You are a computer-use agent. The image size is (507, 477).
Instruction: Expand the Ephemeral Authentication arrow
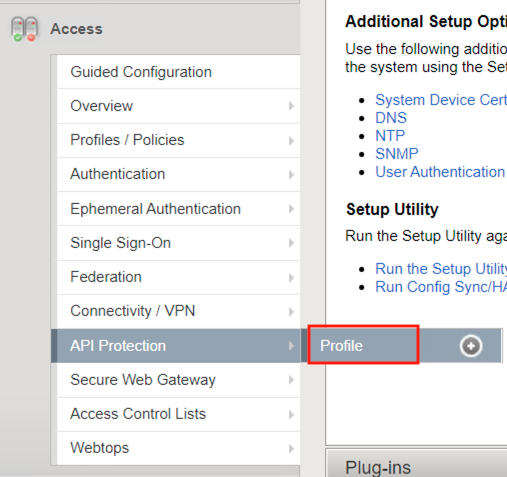click(291, 209)
